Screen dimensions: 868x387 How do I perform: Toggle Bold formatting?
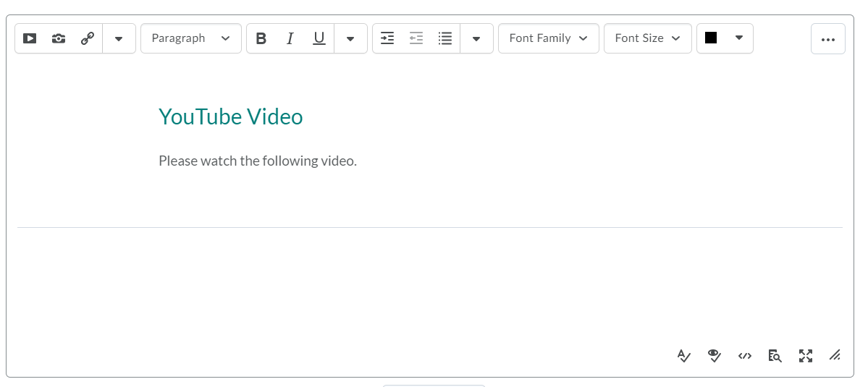261,38
